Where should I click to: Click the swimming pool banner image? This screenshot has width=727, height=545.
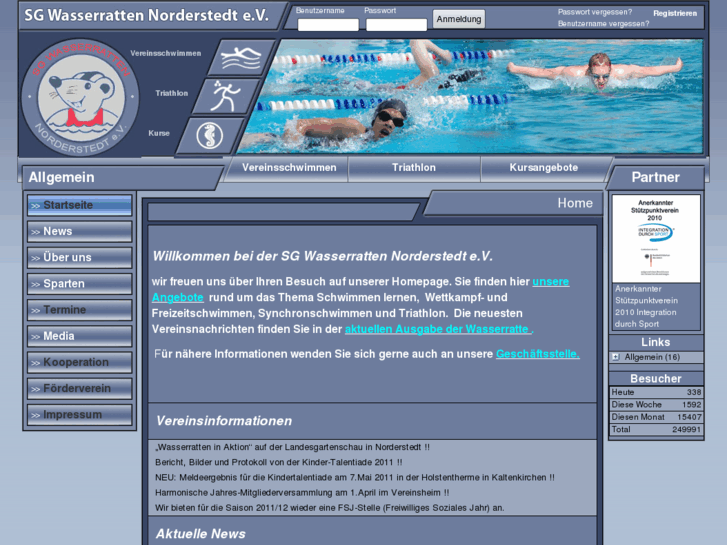(x=471, y=96)
